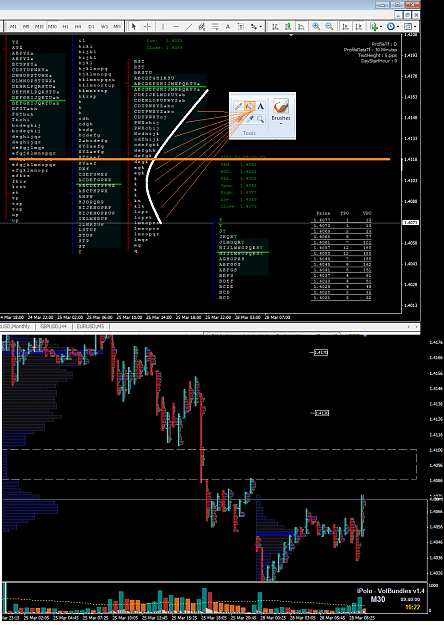Screen dimensions: 444x625
Task: Switch to the GBPUSD,H4 chart tab
Action: point(53,326)
